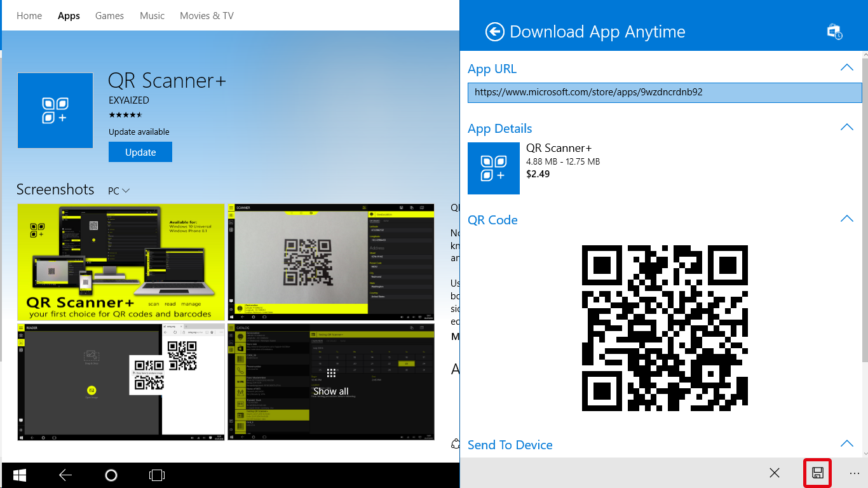
Task: Click the QR Scanner+ title in the Store
Action: point(167,81)
